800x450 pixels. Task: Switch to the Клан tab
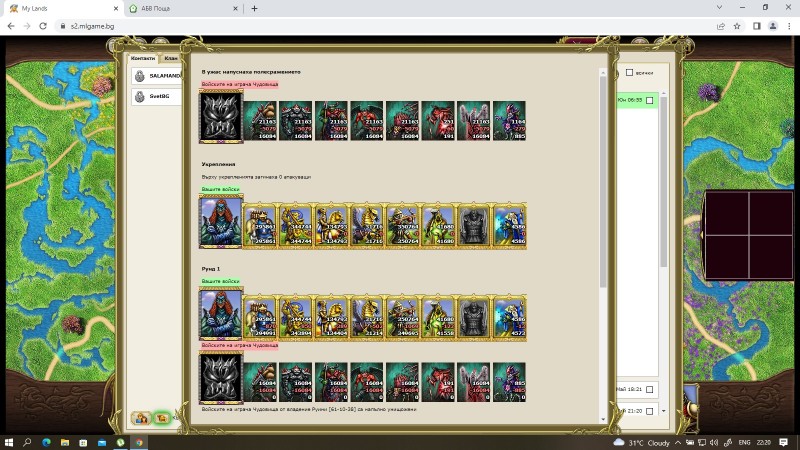click(171, 58)
